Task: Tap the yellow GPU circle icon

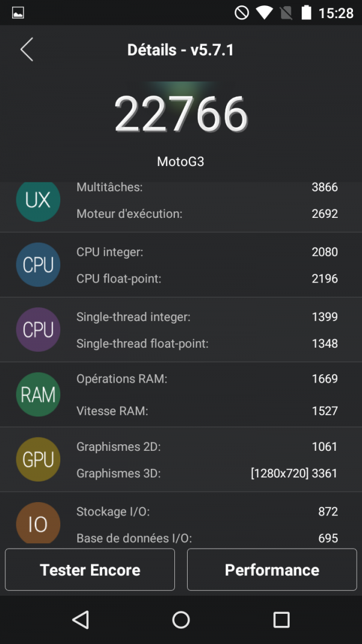Action: (38, 459)
